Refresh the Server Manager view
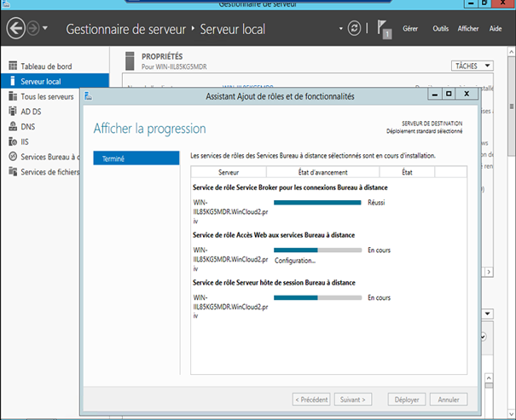The image size is (516, 420). pos(355,29)
